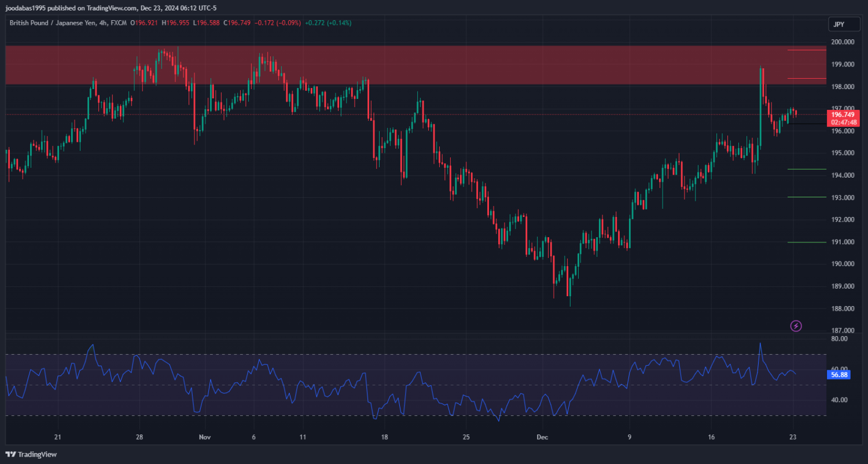
Task: Click the 16 date label on time axis
Action: tap(711, 437)
